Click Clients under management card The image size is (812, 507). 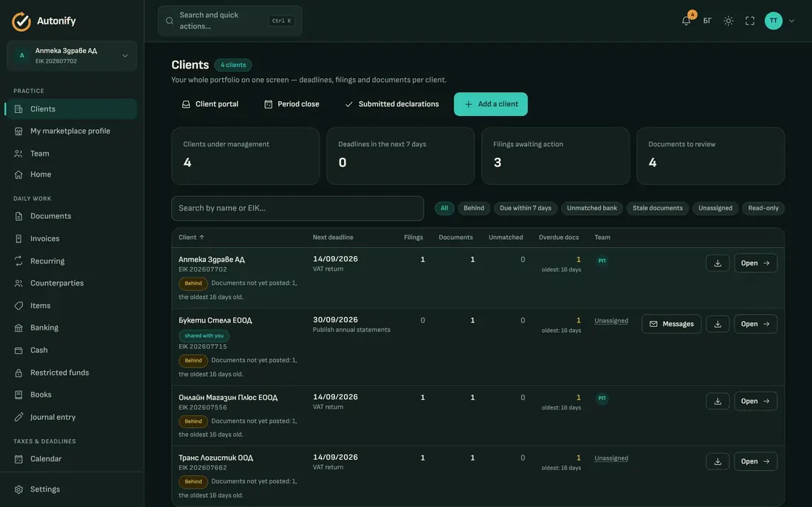[246, 156]
